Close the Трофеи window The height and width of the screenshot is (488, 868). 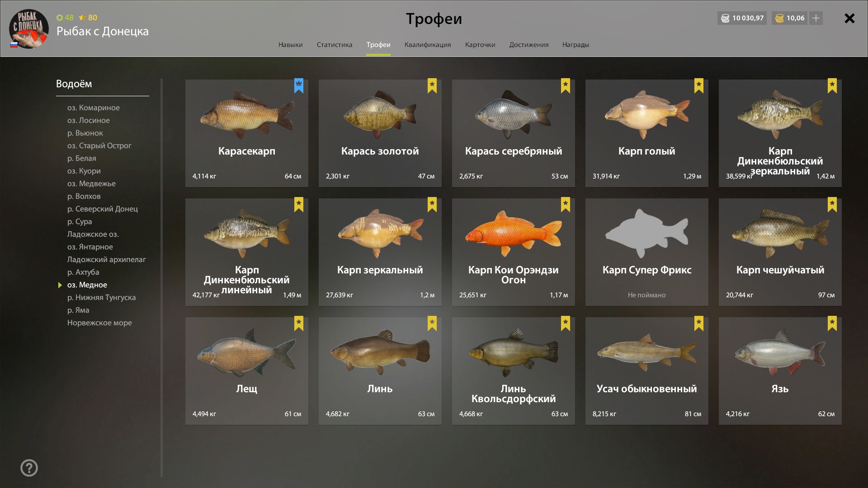tap(849, 18)
